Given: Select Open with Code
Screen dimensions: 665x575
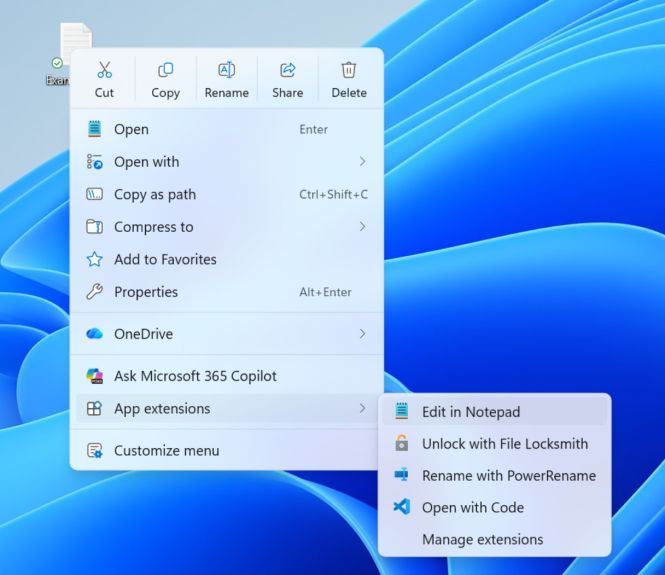Looking at the screenshot, I should [x=495, y=507].
